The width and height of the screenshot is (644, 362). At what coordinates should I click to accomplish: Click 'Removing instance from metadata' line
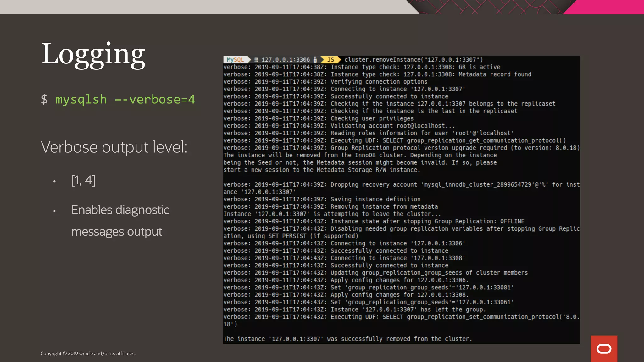click(330, 207)
